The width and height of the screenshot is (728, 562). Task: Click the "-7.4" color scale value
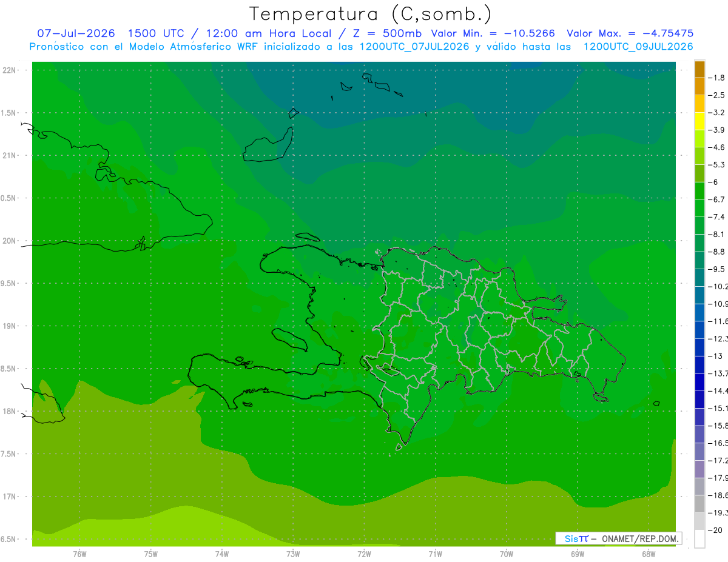pyautogui.click(x=716, y=217)
